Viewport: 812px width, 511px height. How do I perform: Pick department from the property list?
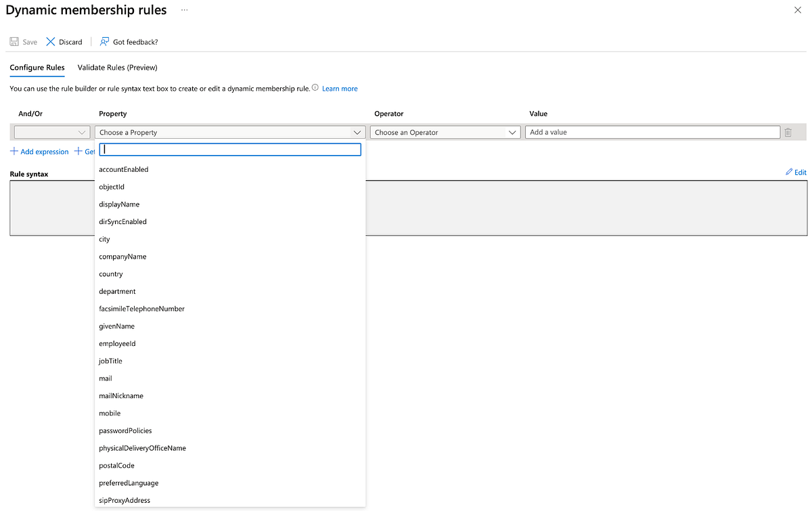pyautogui.click(x=117, y=291)
